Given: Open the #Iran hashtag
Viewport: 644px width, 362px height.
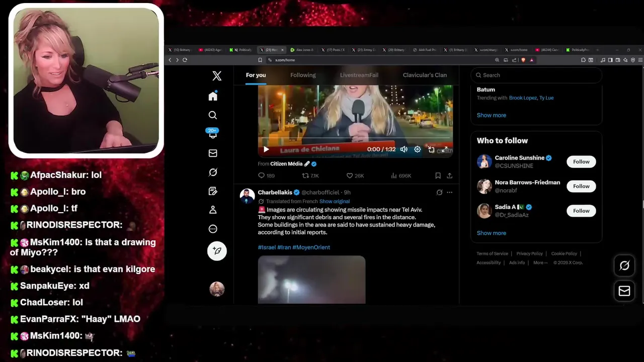Looking at the screenshot, I should (x=284, y=247).
